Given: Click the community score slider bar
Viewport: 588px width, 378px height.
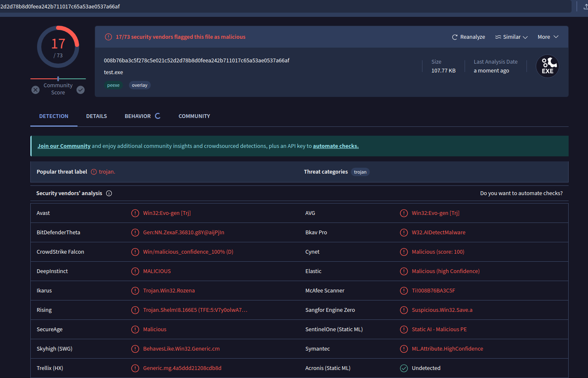Looking at the screenshot, I should click(58, 79).
